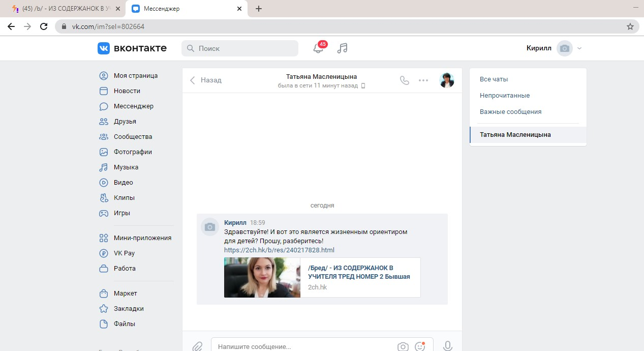Open Друзья in the left sidebar

pyautogui.click(x=125, y=122)
